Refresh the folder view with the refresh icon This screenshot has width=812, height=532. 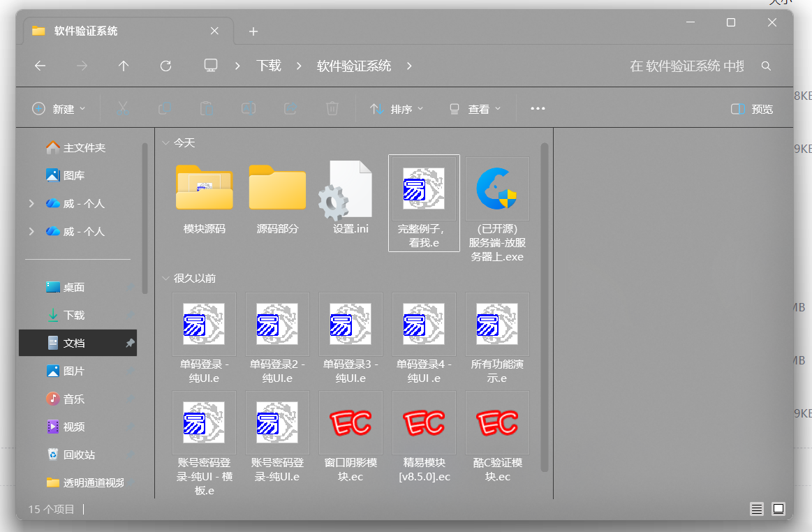[165, 66]
